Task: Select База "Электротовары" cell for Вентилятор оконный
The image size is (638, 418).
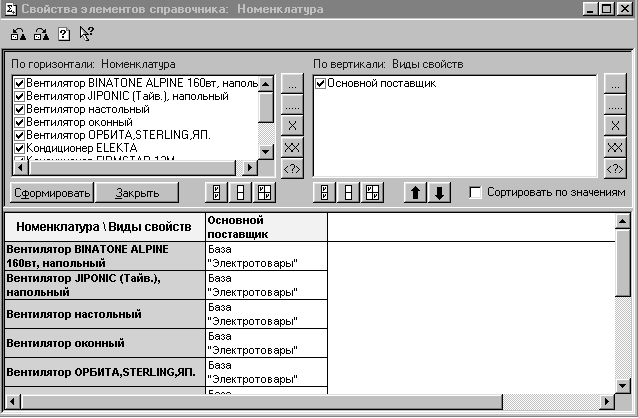Action: (267, 343)
